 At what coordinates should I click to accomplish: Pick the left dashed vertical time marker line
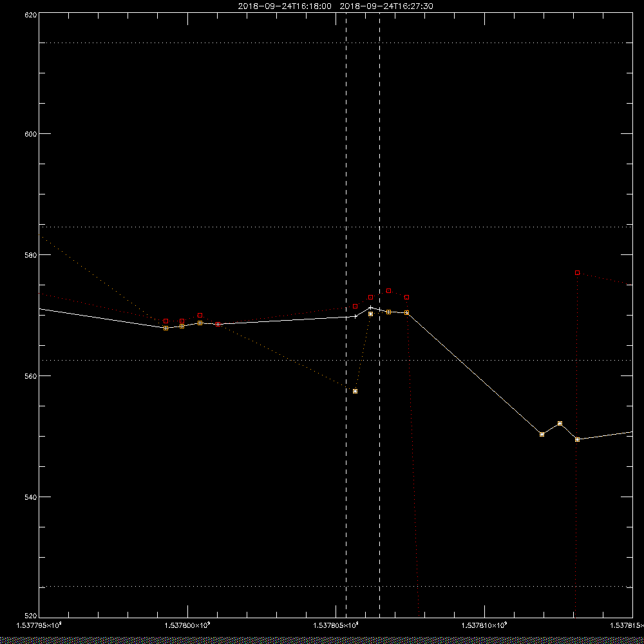(346, 314)
